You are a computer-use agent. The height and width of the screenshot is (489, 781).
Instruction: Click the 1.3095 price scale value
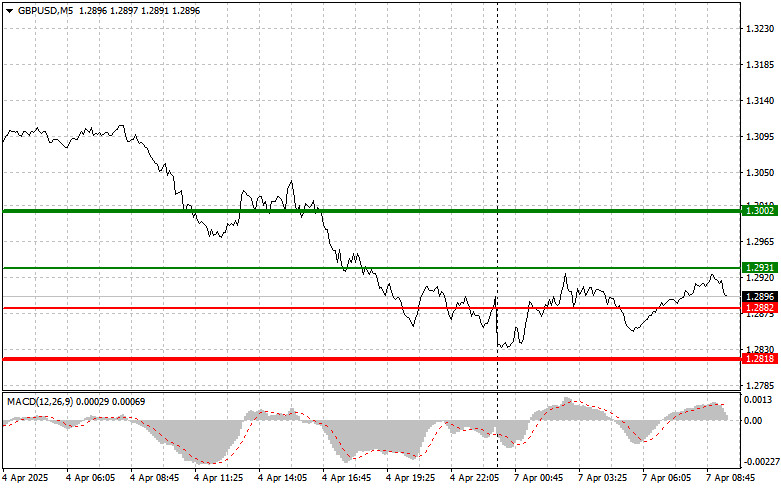coord(760,137)
